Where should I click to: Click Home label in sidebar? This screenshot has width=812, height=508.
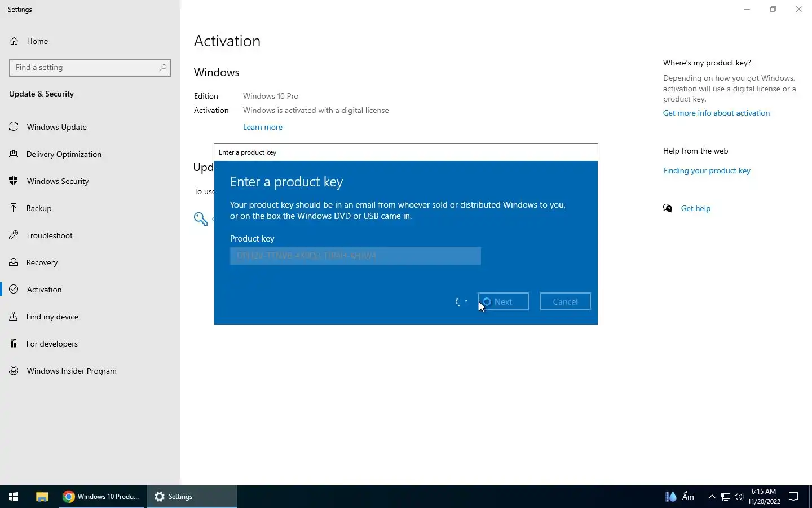click(x=37, y=41)
